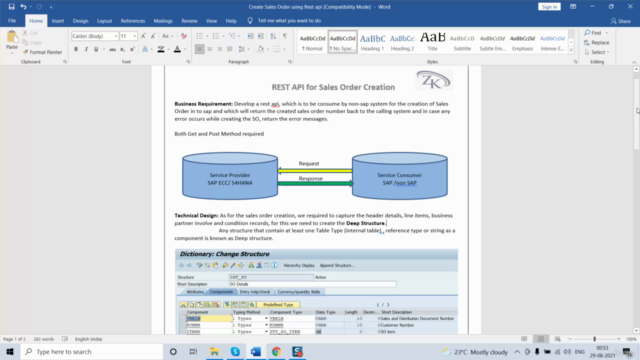This screenshot has height=360, width=640.
Task: Adjust the zoom slider in status bar
Action: click(x=594, y=339)
